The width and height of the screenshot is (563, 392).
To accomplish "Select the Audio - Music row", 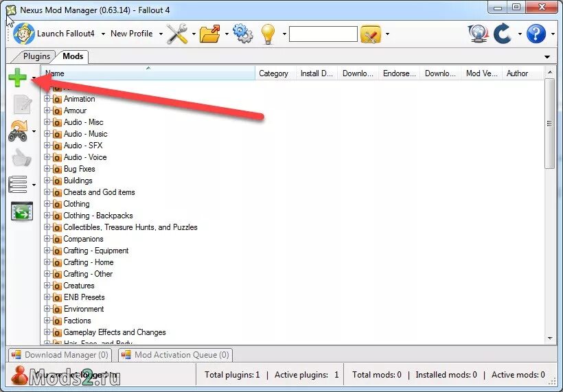I will coord(85,134).
